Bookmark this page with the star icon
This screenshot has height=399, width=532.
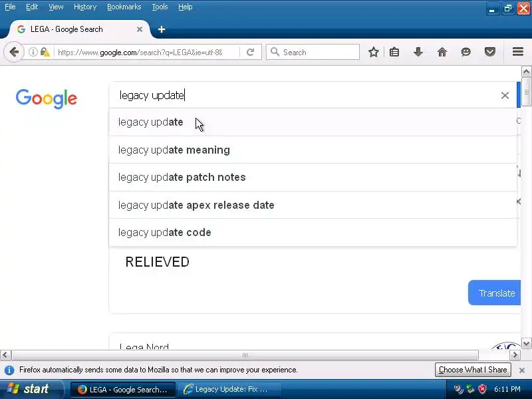point(374,53)
